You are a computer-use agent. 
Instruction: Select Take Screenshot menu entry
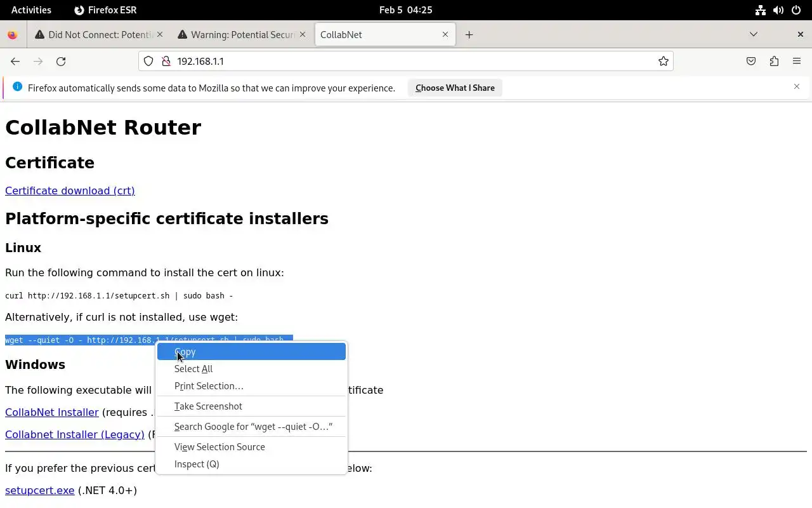251,406
